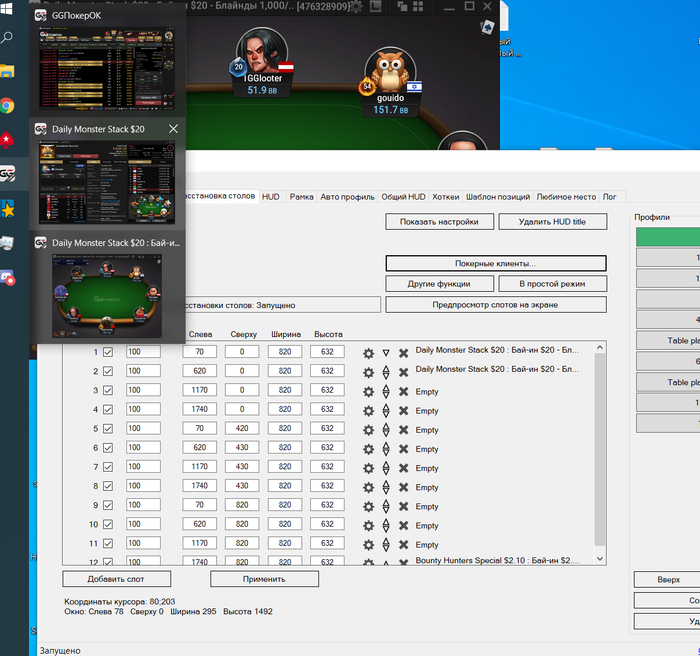Screen dimensions: 700x656
Task: Open poker table settings gear in title bar
Action: pos(356,6)
